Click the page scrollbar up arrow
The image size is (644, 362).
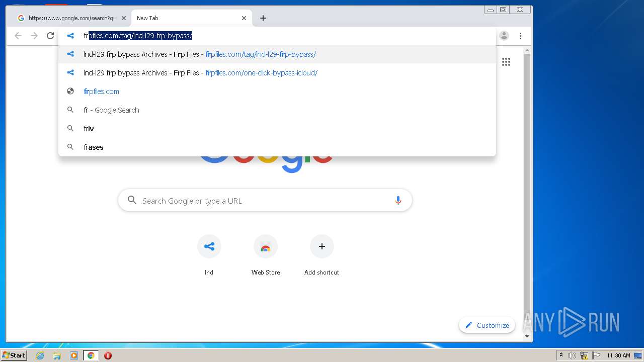pyautogui.click(x=527, y=51)
